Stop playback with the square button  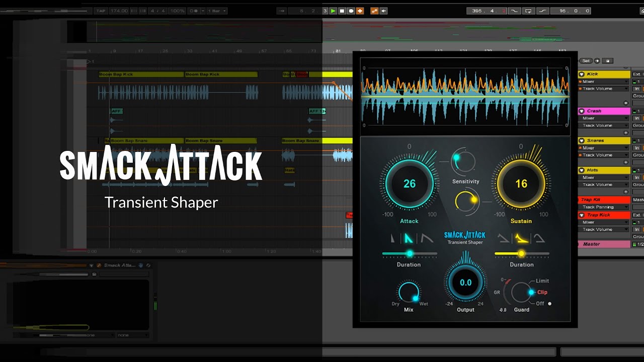tap(342, 11)
